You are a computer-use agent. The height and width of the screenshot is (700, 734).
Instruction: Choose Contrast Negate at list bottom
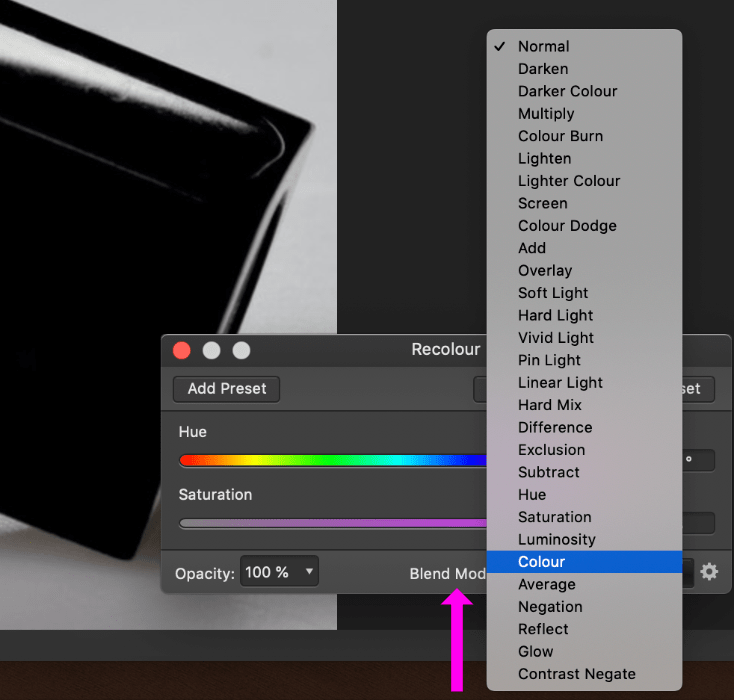click(x=576, y=674)
